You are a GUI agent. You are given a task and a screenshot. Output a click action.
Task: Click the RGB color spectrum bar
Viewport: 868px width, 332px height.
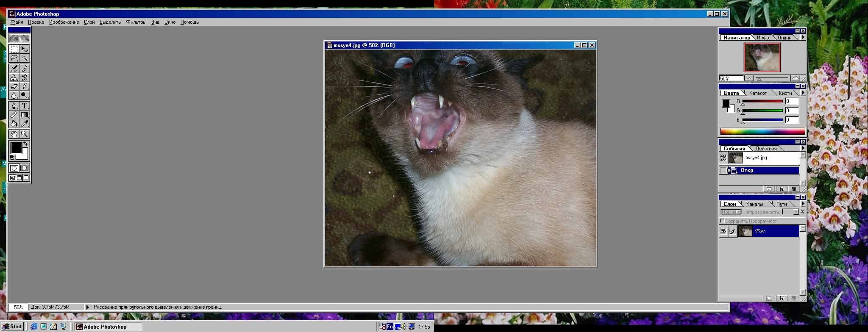tap(762, 132)
